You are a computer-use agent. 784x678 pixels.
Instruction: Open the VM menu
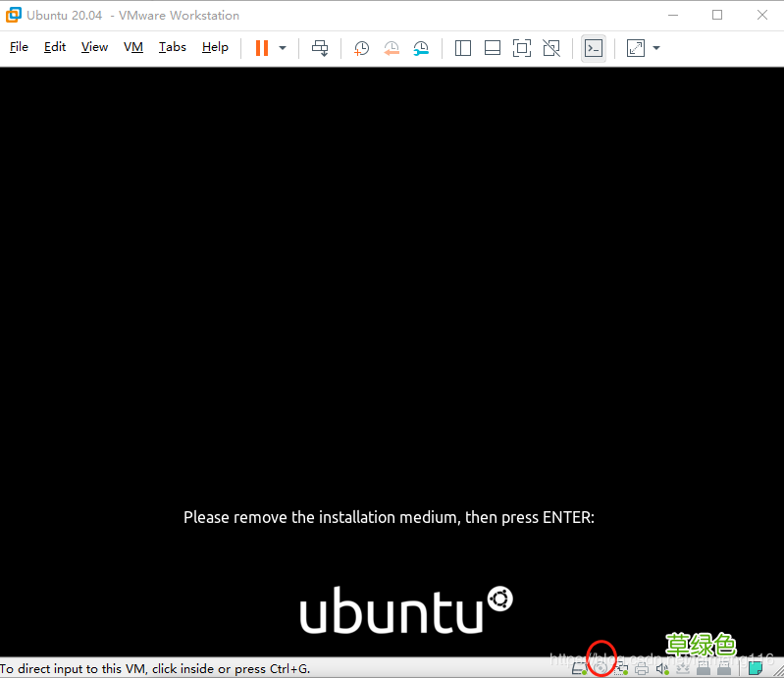133,47
